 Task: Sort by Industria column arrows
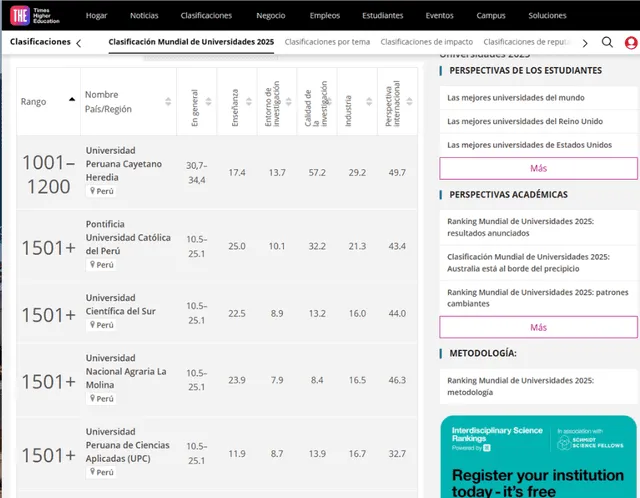[x=369, y=102]
